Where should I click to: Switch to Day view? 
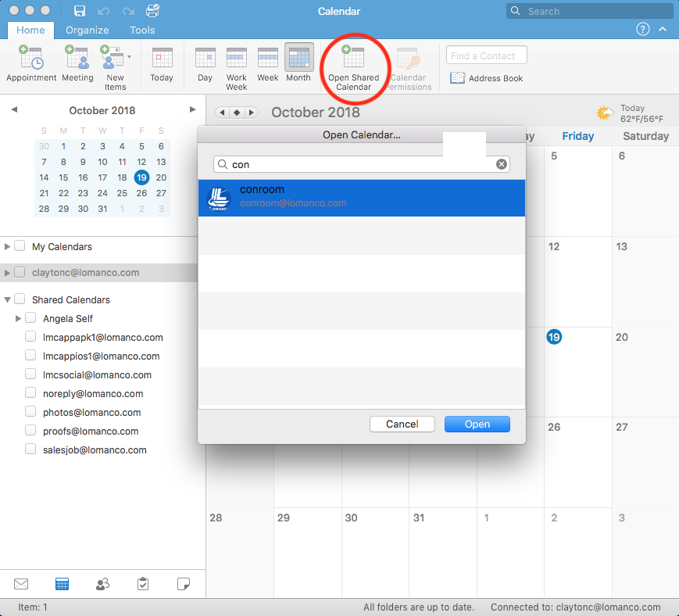pos(205,63)
